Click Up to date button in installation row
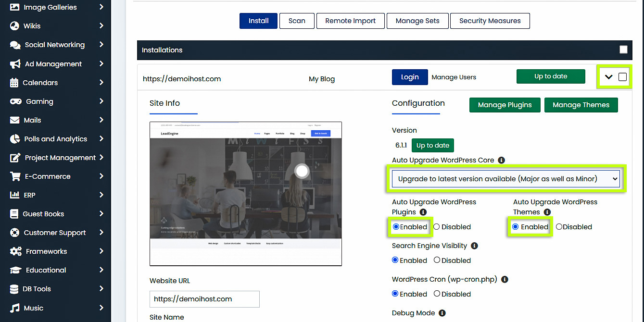 (x=551, y=76)
